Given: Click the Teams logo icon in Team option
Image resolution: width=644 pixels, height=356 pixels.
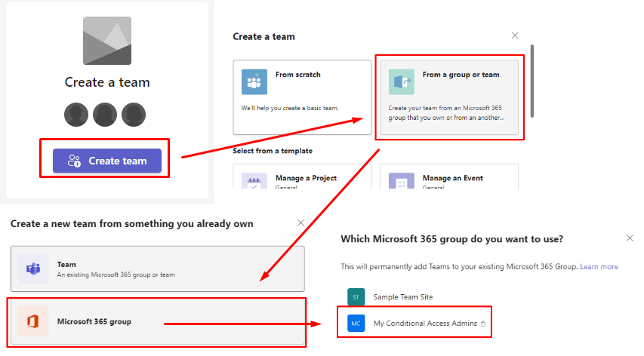Looking at the screenshot, I should [34, 269].
